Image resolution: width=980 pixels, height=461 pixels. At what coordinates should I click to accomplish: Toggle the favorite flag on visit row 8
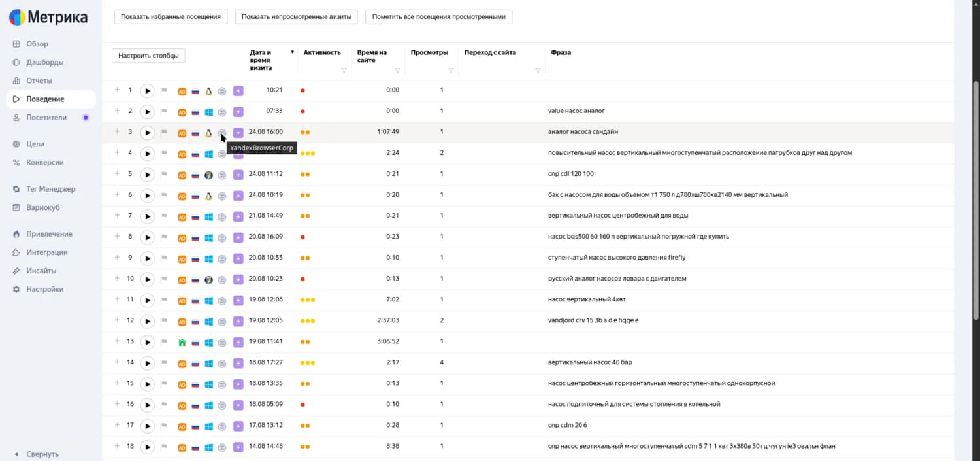164,237
